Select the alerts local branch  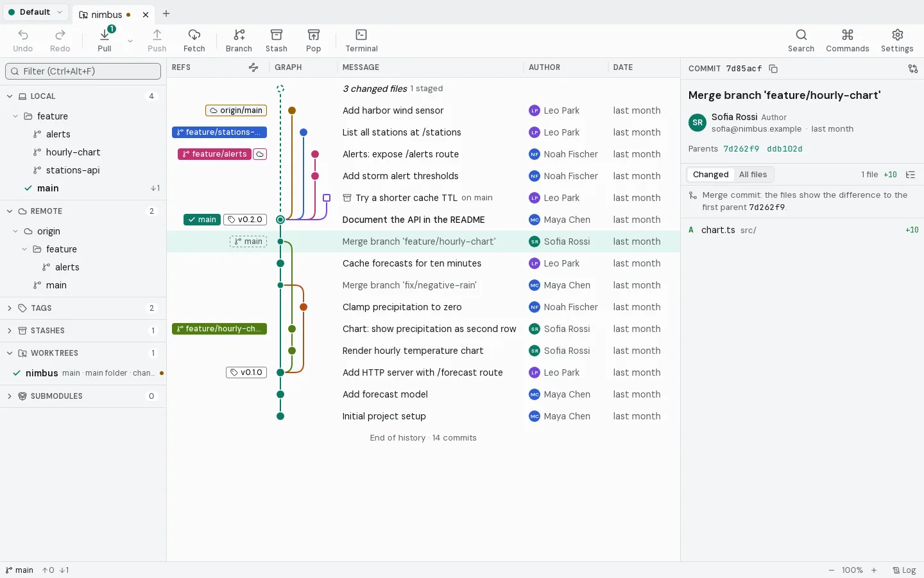coord(83,134)
